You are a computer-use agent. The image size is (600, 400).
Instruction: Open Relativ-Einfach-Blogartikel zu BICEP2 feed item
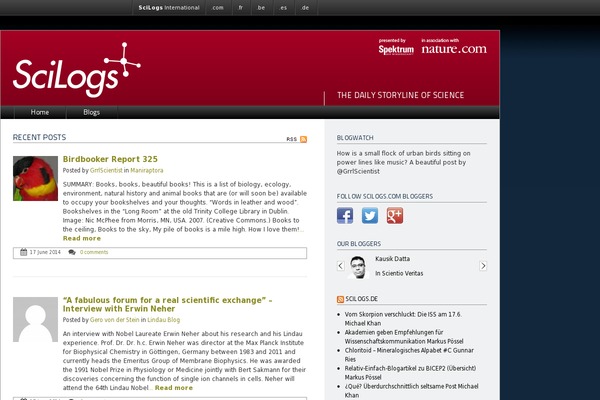410,372
